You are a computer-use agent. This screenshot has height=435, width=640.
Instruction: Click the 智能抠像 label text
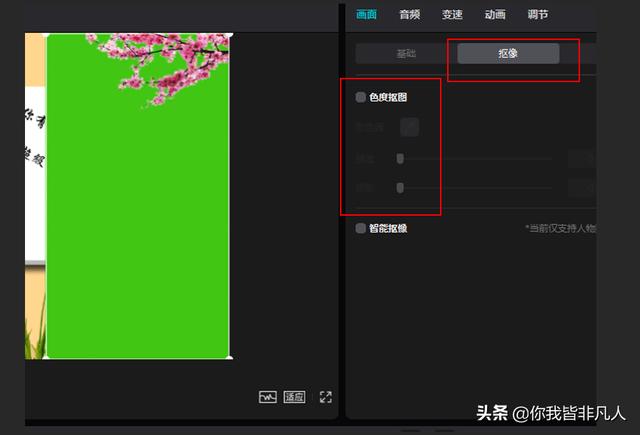[388, 228]
